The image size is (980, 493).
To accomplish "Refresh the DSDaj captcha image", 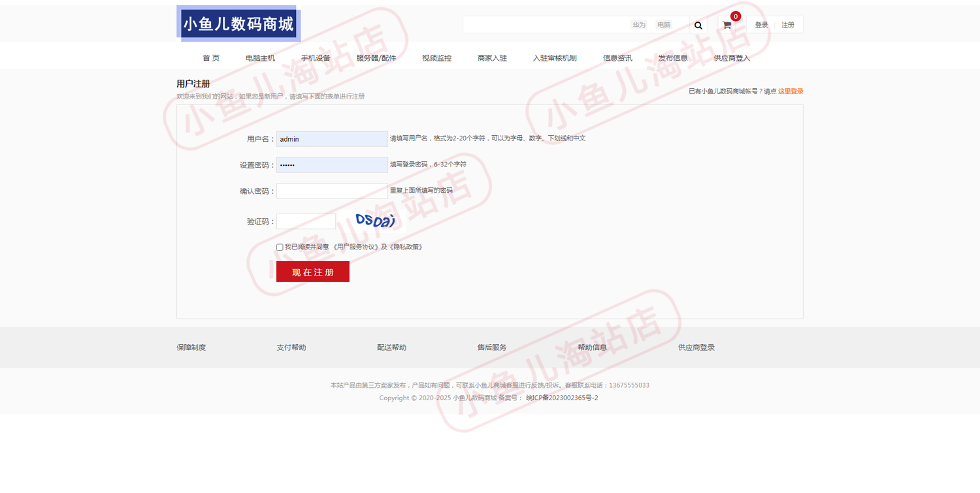I will pos(376,221).
